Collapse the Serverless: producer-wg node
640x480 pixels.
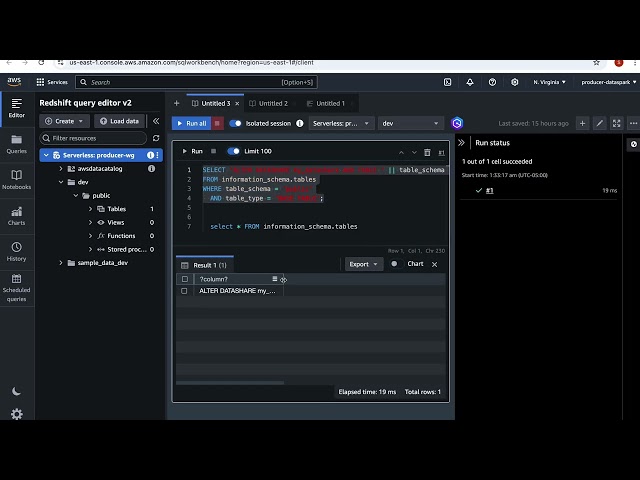click(x=46, y=155)
